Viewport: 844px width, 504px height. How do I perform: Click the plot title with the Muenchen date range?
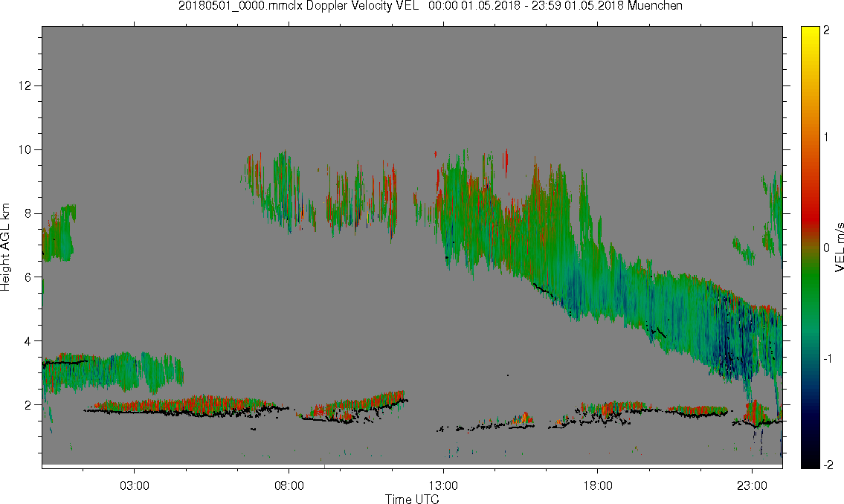click(430, 6)
